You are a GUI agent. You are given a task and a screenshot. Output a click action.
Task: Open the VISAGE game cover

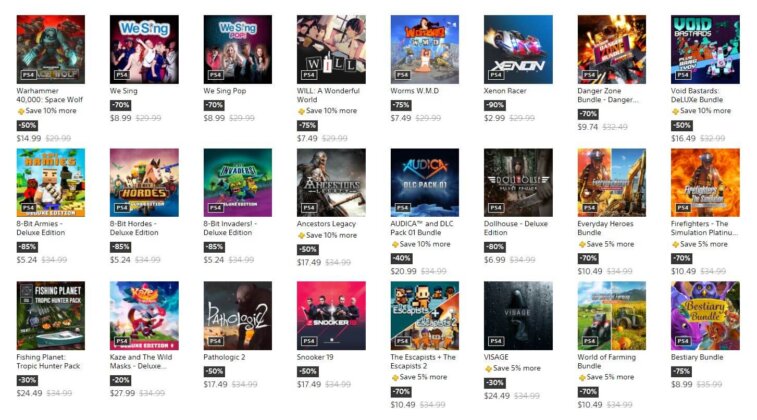518,316
